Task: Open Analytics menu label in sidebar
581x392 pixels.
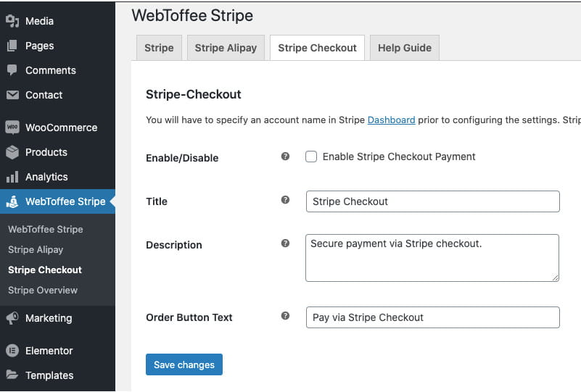Action: click(46, 177)
